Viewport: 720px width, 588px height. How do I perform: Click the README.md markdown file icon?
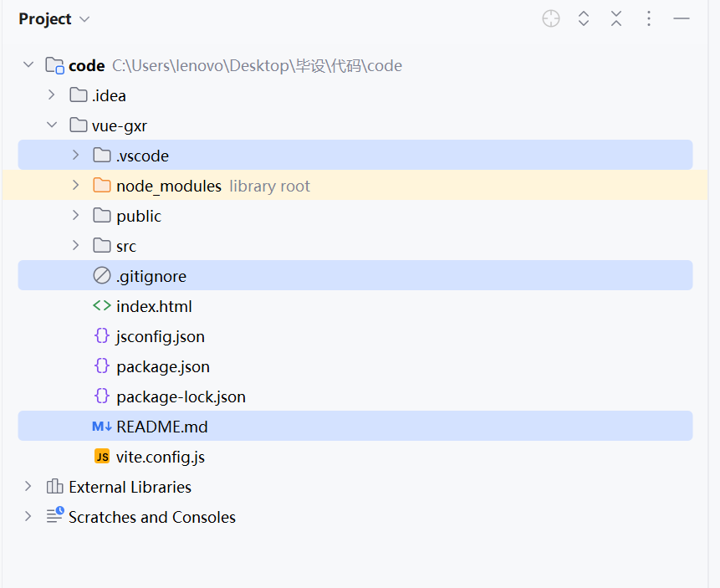tap(102, 427)
